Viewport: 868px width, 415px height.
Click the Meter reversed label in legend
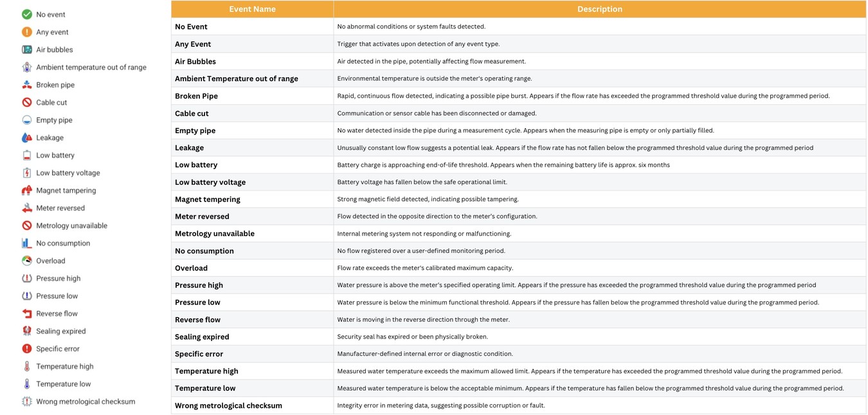tap(60, 208)
